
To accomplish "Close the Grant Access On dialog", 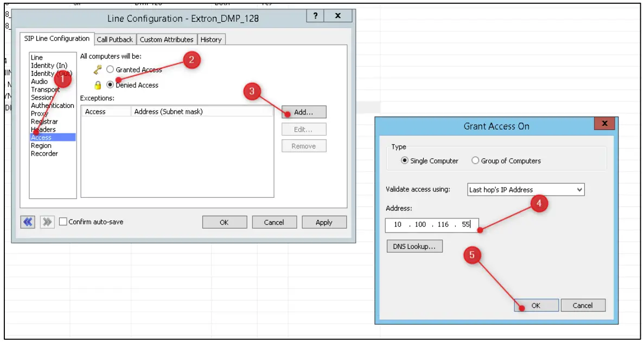I will coord(604,123).
